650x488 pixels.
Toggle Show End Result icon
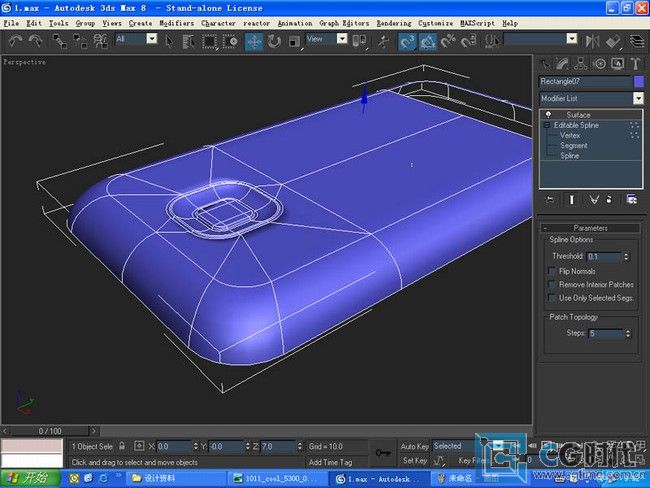tap(572, 200)
